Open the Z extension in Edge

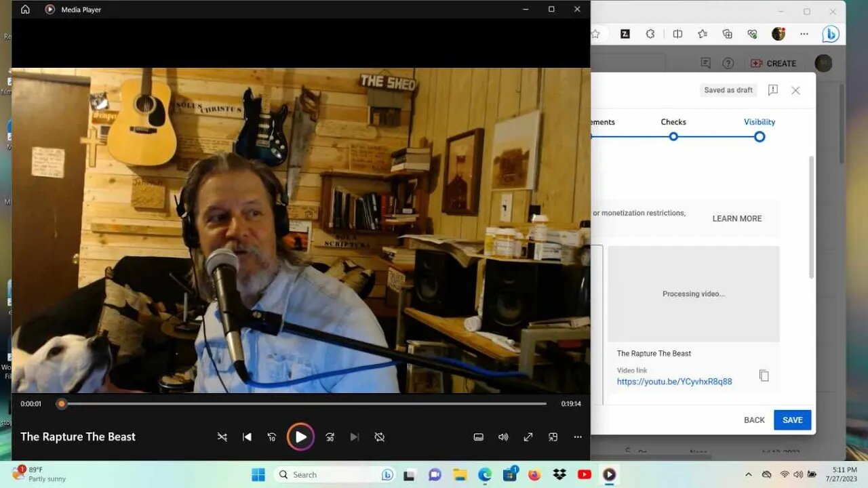tap(625, 34)
